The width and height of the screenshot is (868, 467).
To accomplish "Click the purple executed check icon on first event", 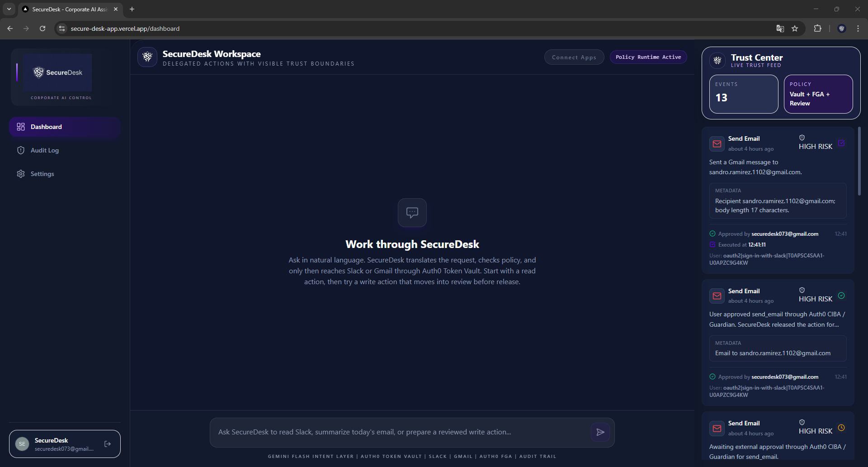I will click(841, 143).
